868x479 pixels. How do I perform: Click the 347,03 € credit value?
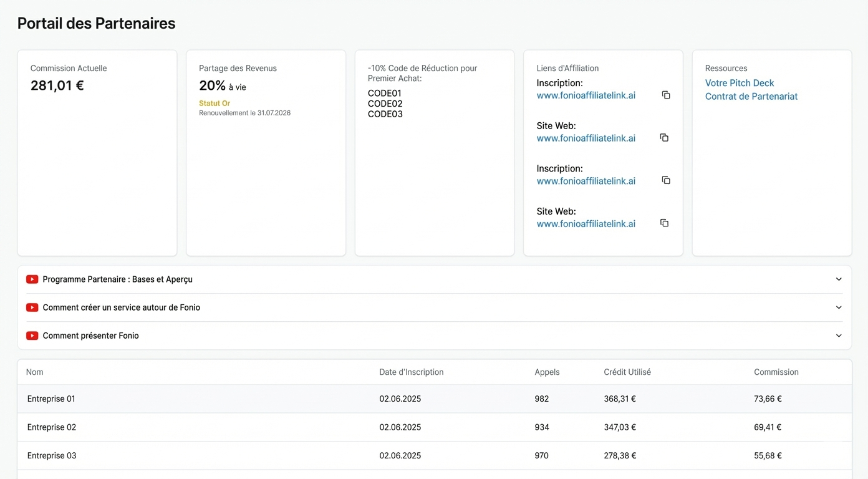pyautogui.click(x=620, y=427)
